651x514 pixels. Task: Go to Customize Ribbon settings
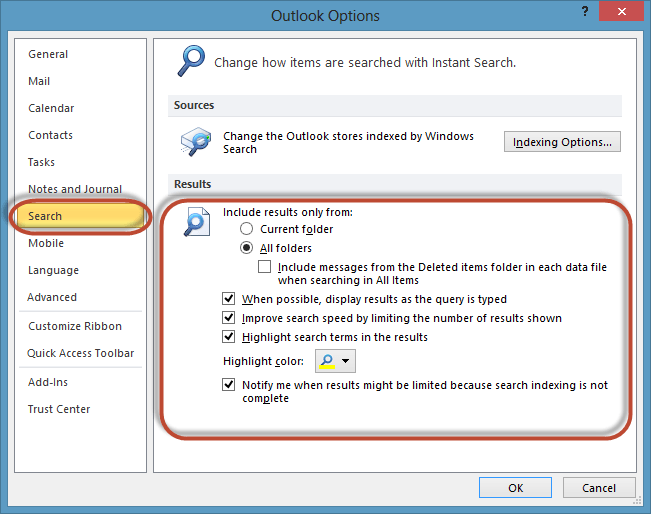(x=75, y=326)
